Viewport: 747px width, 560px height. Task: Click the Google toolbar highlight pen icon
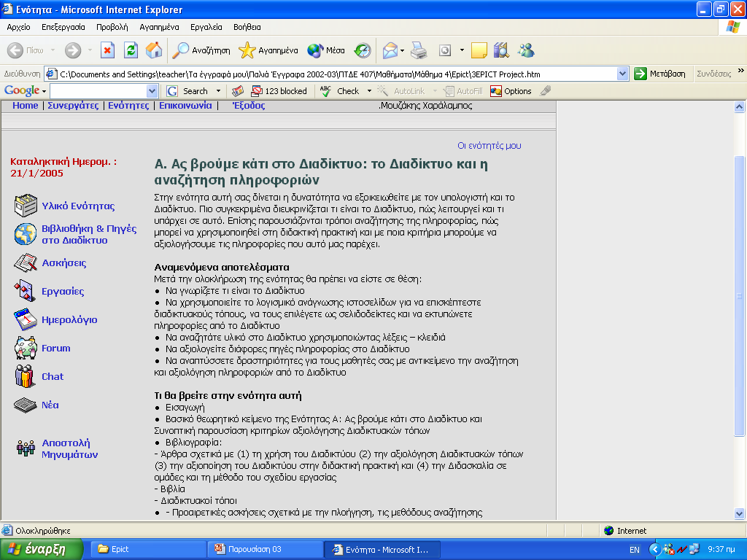546,91
